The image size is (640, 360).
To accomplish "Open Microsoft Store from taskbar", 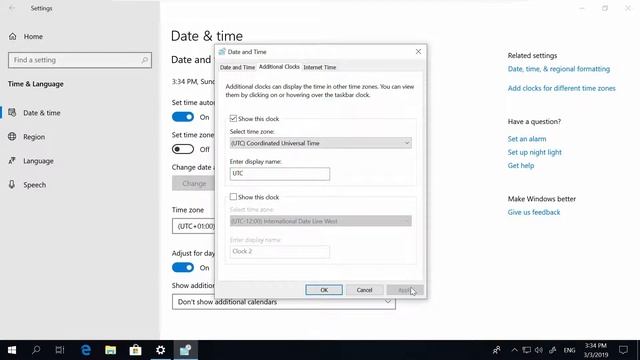I will click(136, 350).
